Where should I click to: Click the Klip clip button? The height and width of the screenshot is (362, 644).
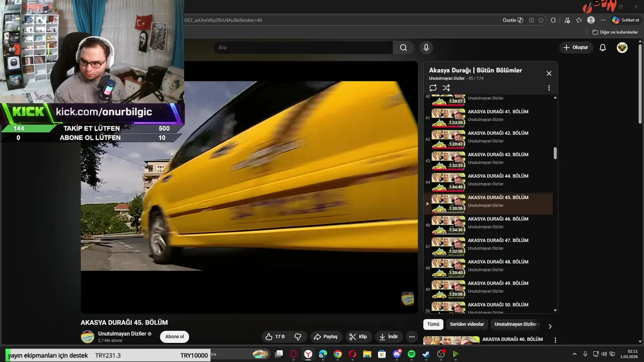tap(358, 337)
